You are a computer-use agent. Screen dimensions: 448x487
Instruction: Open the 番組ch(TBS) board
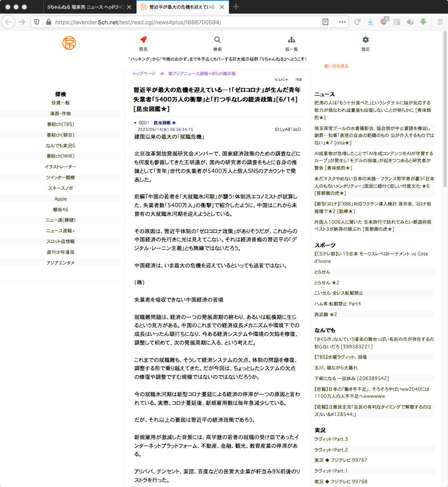point(61,124)
